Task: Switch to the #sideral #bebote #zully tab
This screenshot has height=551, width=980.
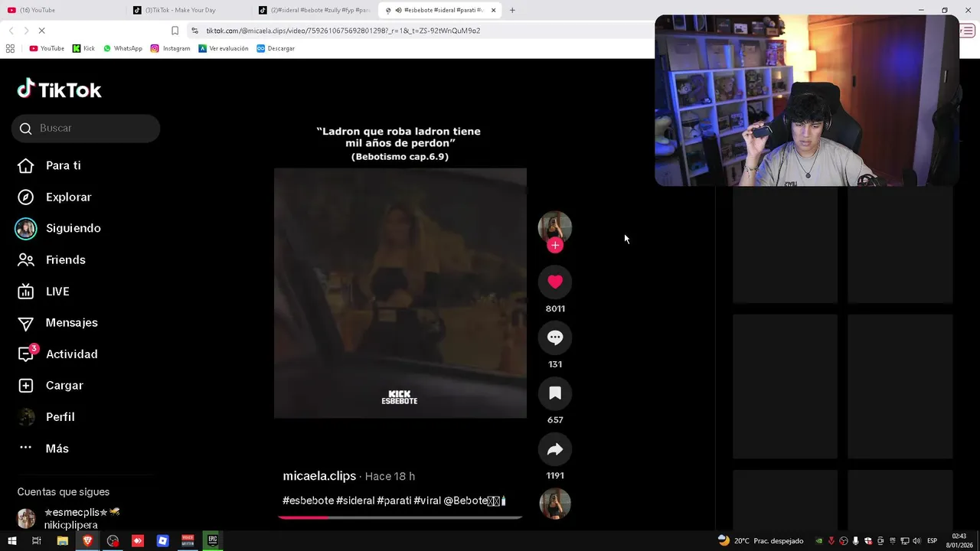Action: 315,10
